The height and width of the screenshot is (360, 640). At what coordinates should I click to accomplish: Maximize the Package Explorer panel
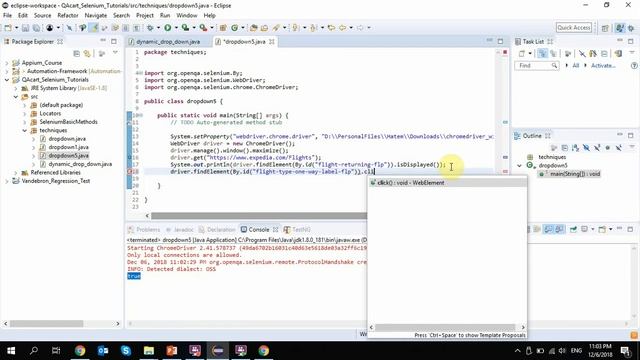pos(114,41)
